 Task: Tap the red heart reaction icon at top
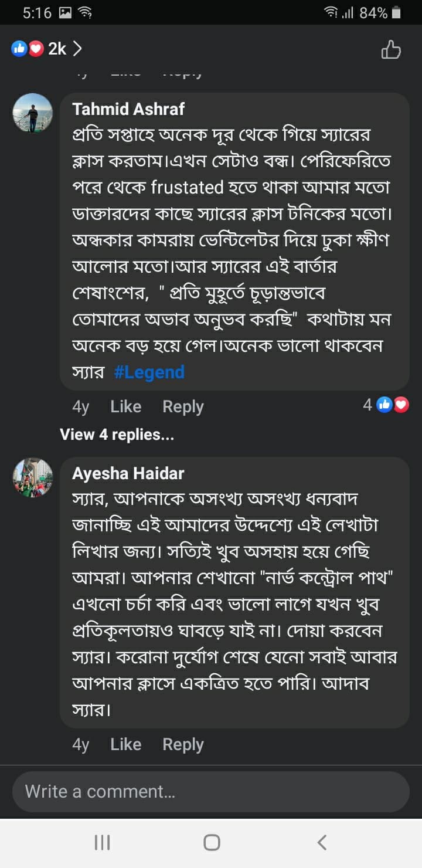click(36, 49)
